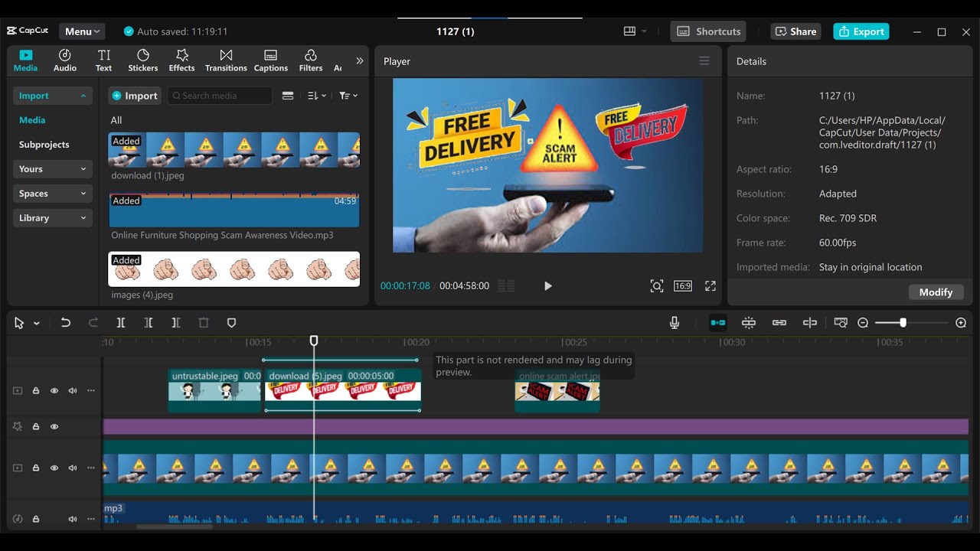The height and width of the screenshot is (551, 980).
Task: Toggle main track magnet
Action: (718, 323)
